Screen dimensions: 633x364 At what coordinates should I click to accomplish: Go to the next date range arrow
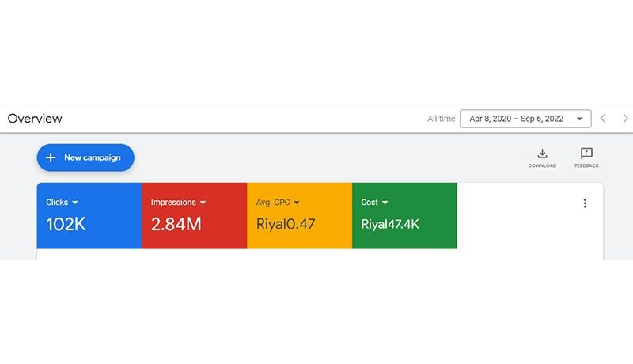click(625, 119)
